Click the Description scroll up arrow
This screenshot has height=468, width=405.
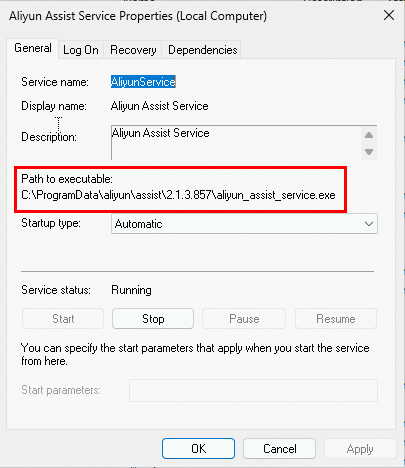(369, 135)
